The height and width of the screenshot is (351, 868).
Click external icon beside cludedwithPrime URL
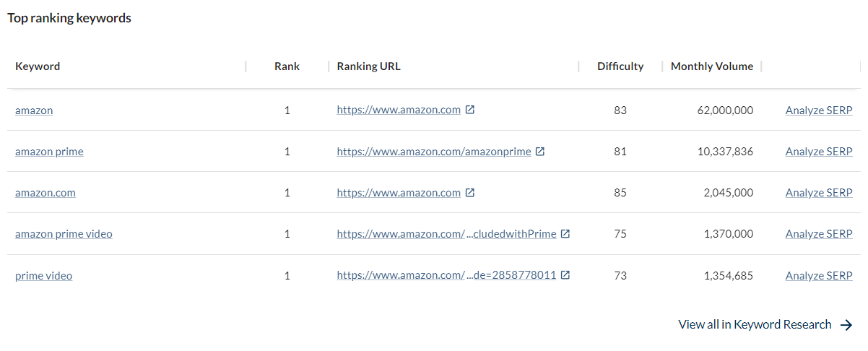pos(565,234)
